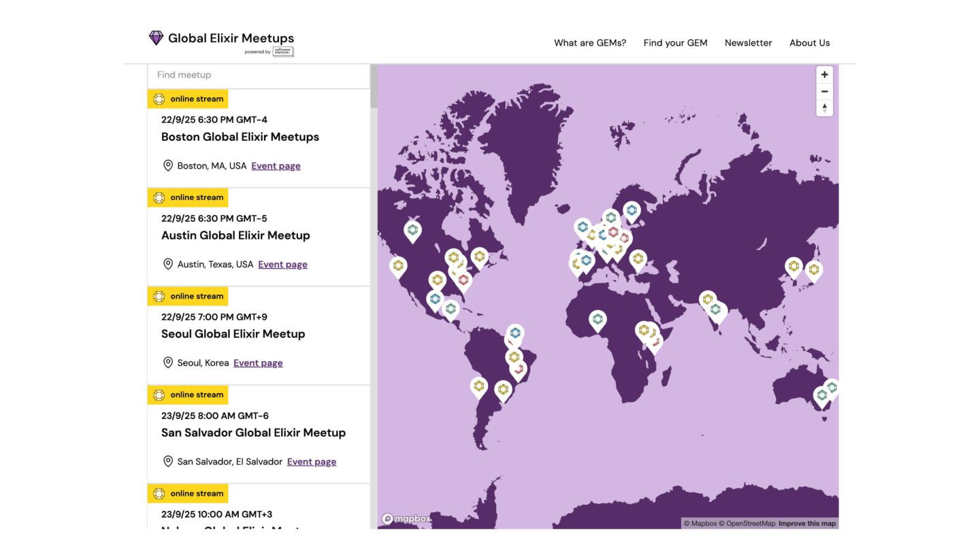
Task: Click the Global Elixir Meetups gem logo
Action: click(x=156, y=38)
